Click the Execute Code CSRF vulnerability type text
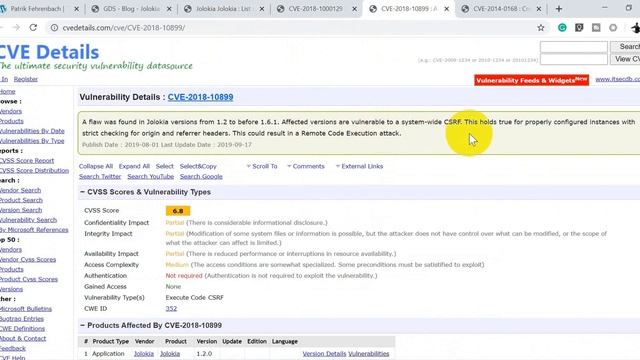The width and height of the screenshot is (640, 360). point(194,298)
